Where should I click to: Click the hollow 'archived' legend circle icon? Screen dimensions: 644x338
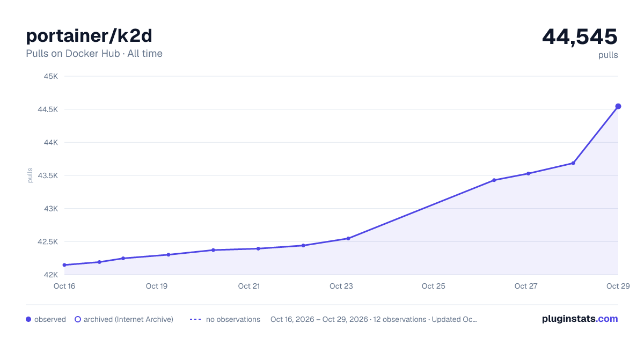coord(78,319)
